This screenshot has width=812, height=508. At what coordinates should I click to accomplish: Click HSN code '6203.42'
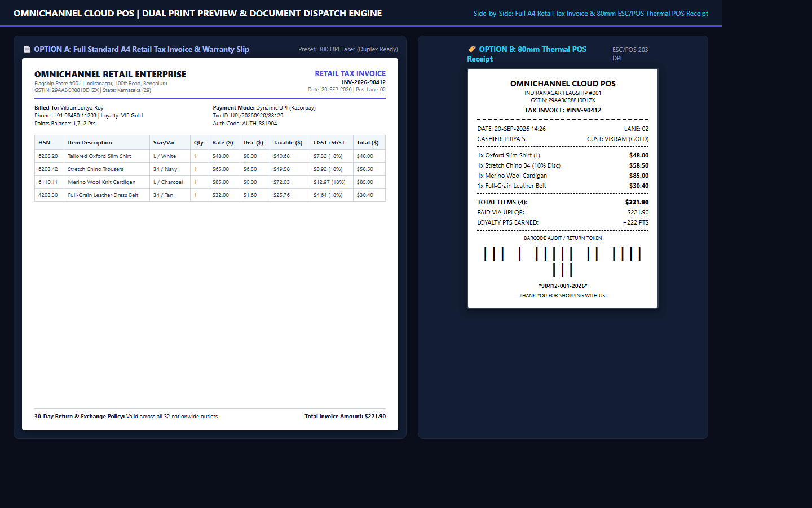pos(48,169)
